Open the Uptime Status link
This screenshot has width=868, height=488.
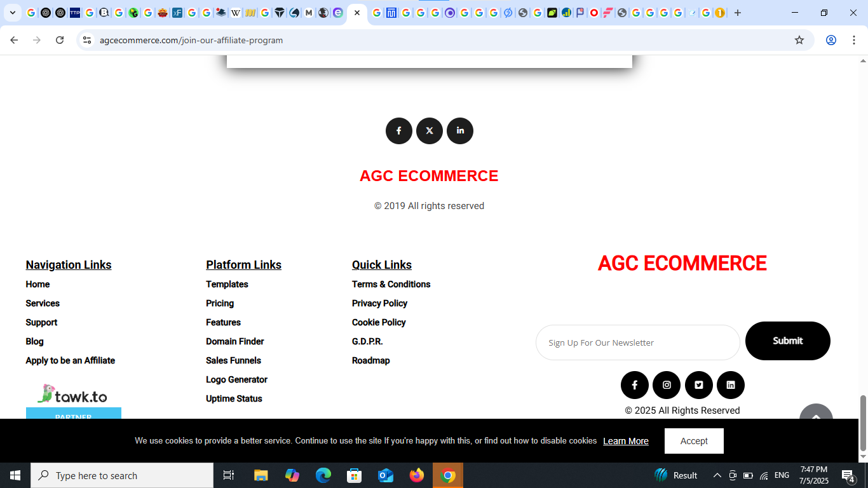click(234, 398)
